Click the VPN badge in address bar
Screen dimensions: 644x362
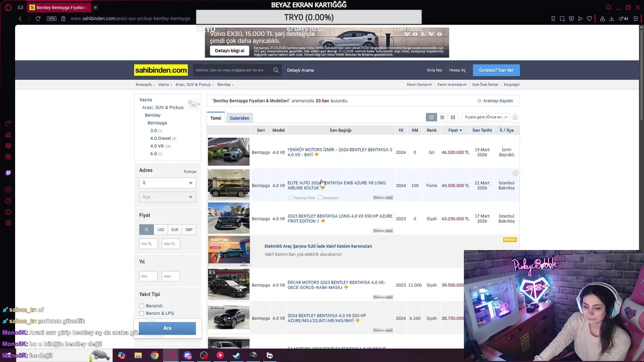tap(51, 19)
